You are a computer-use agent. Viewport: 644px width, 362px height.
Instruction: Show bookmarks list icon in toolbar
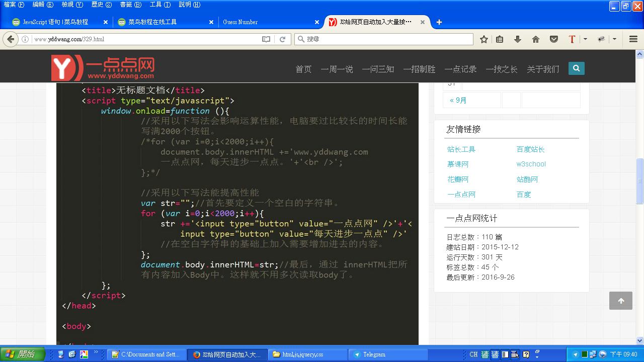click(x=500, y=39)
